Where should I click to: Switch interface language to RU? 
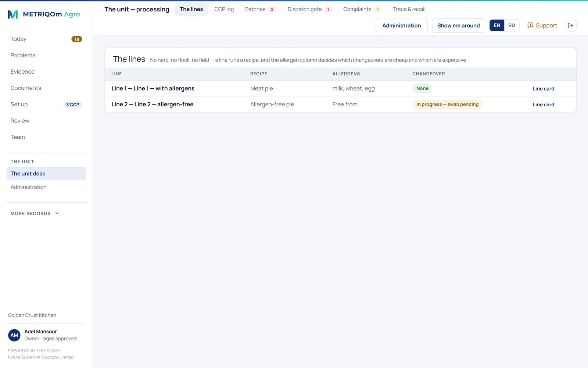(512, 25)
